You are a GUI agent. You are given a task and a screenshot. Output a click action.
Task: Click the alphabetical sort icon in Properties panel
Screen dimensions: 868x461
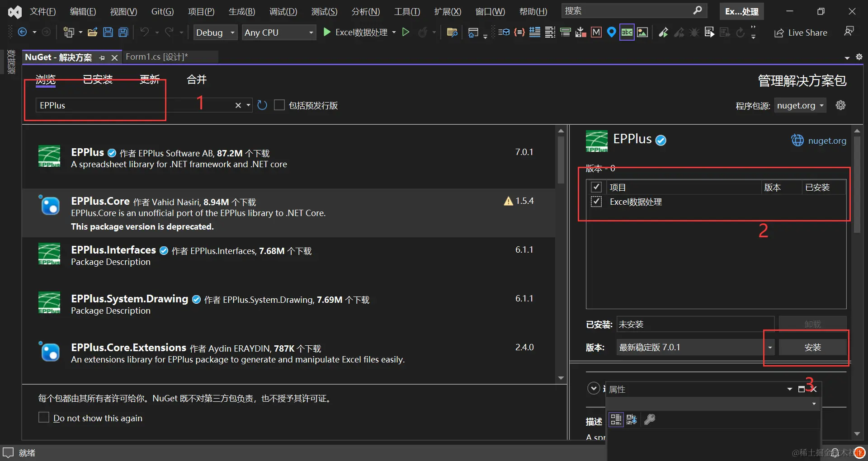[x=632, y=419]
